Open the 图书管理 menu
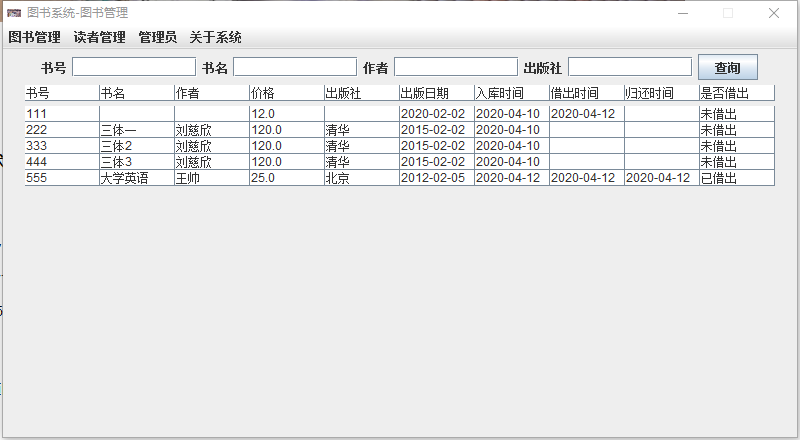 [34, 37]
